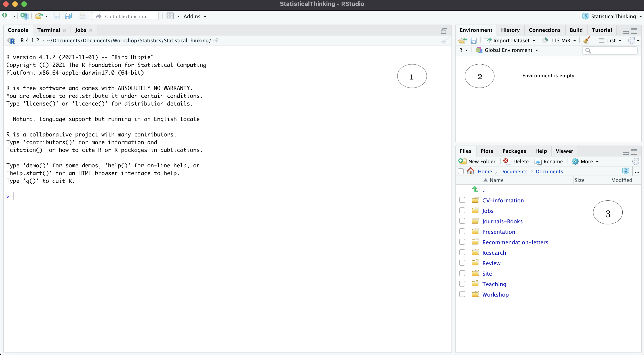This screenshot has width=644, height=355.
Task: Click Load Workspace folder icon in Environment
Action: [462, 40]
